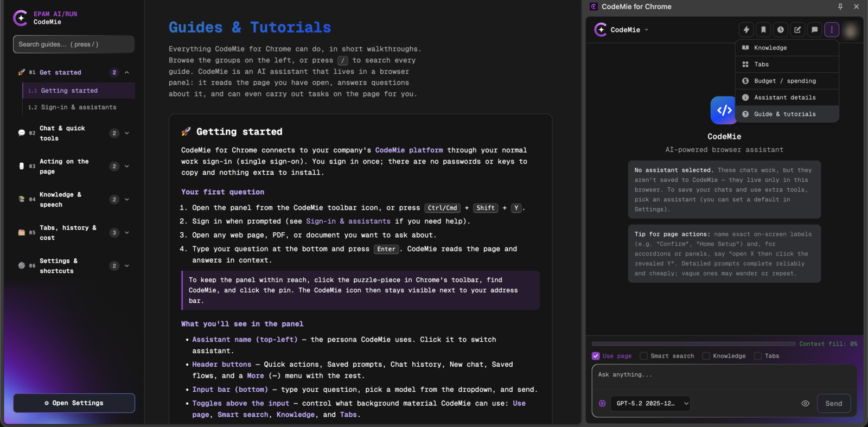Screen dimensions: 868x427
Task: Click the model chip icon beside GPT-5.2
Action: [x=602, y=403]
